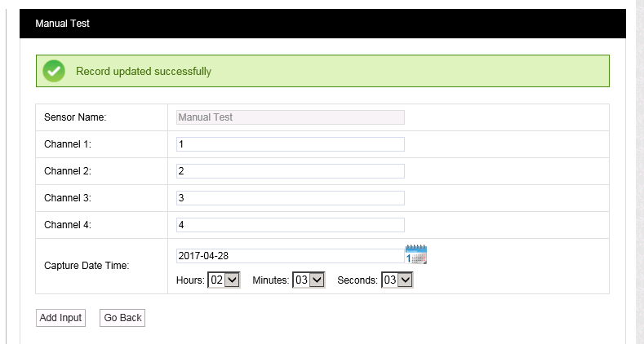The width and height of the screenshot is (644, 344).
Task: Click into the Channel 2 text box
Action: click(x=290, y=171)
